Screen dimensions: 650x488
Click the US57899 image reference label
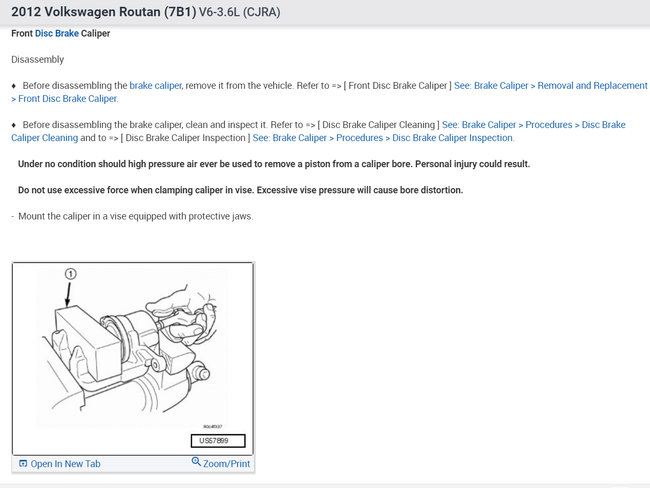click(218, 441)
